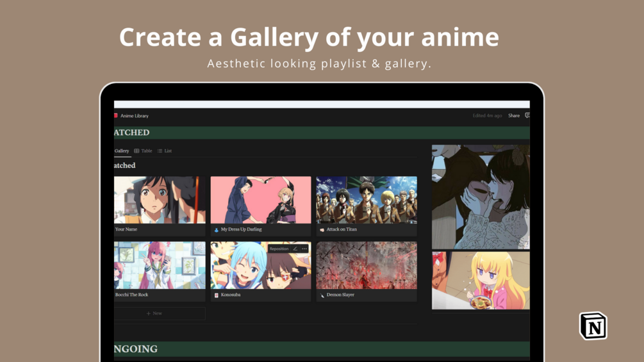This screenshot has height=362, width=644.
Task: Click the Reposition button on Konosuba cover
Action: [279, 249]
